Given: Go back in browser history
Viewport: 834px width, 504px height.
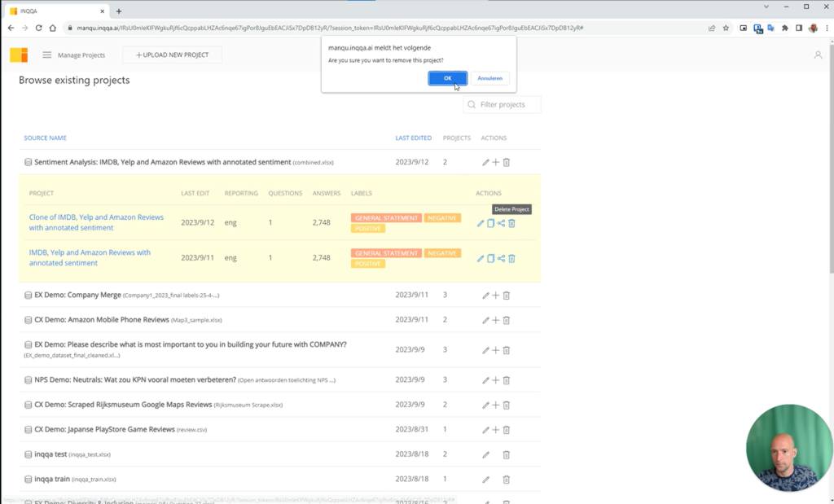Looking at the screenshot, I should pyautogui.click(x=11, y=28).
